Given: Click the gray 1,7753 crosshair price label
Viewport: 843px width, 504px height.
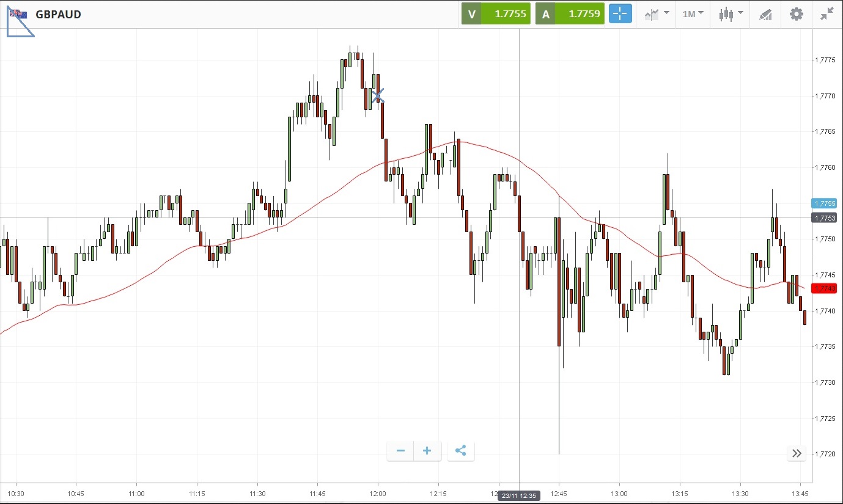Looking at the screenshot, I should click(823, 218).
